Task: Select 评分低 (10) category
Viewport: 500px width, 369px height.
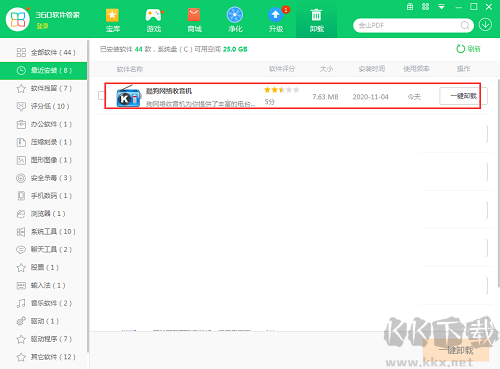Action: pos(44,106)
